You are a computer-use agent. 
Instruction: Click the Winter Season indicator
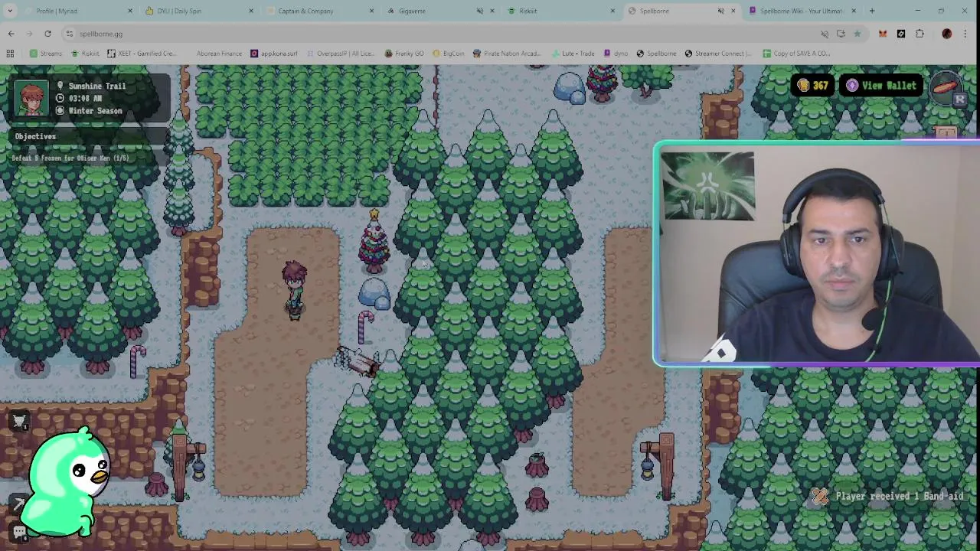95,111
